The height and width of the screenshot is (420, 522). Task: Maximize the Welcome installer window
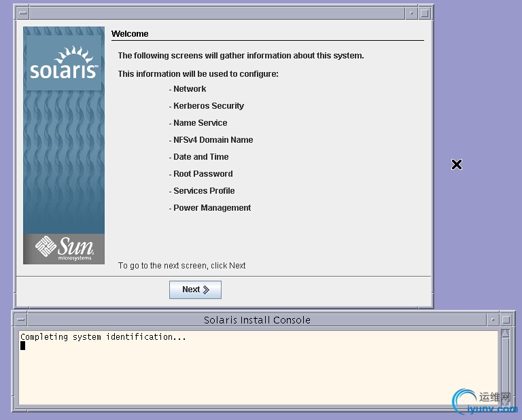click(424, 14)
